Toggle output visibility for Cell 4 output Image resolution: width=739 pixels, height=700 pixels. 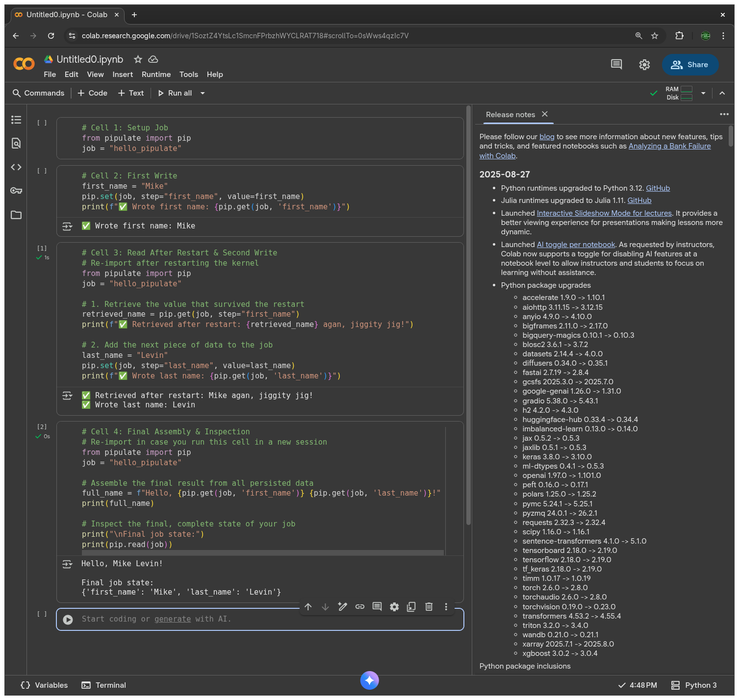click(x=68, y=564)
